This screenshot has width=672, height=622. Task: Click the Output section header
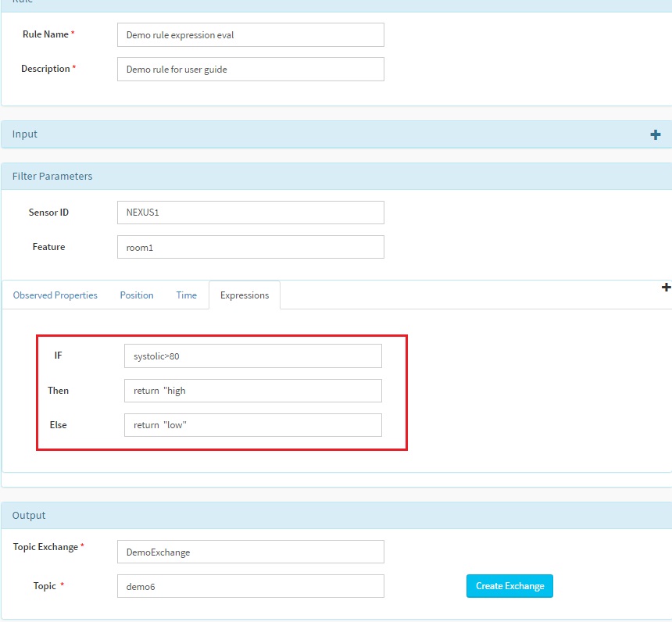click(336, 515)
